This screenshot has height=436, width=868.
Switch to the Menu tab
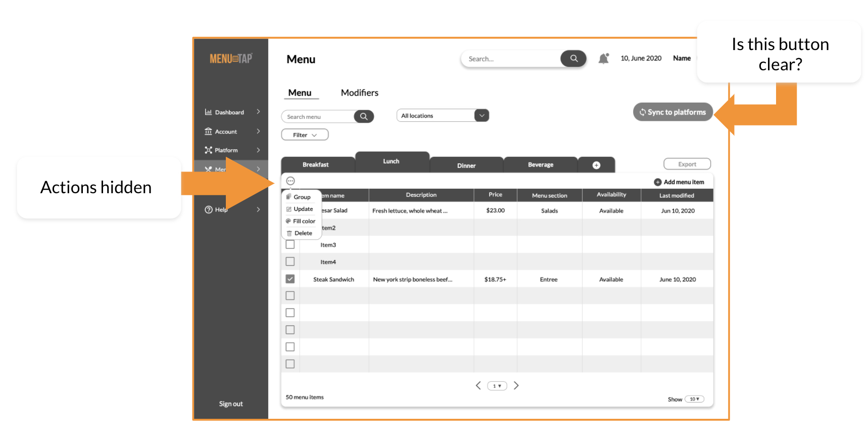point(300,93)
